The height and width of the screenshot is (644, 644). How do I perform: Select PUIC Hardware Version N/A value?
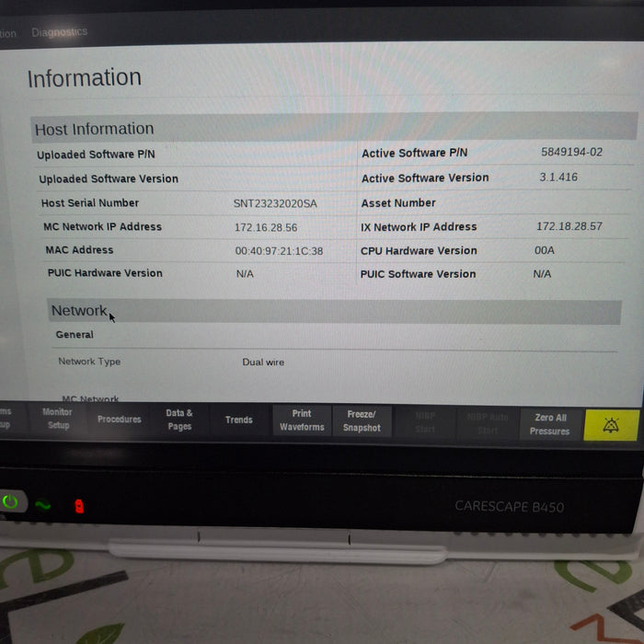click(245, 274)
